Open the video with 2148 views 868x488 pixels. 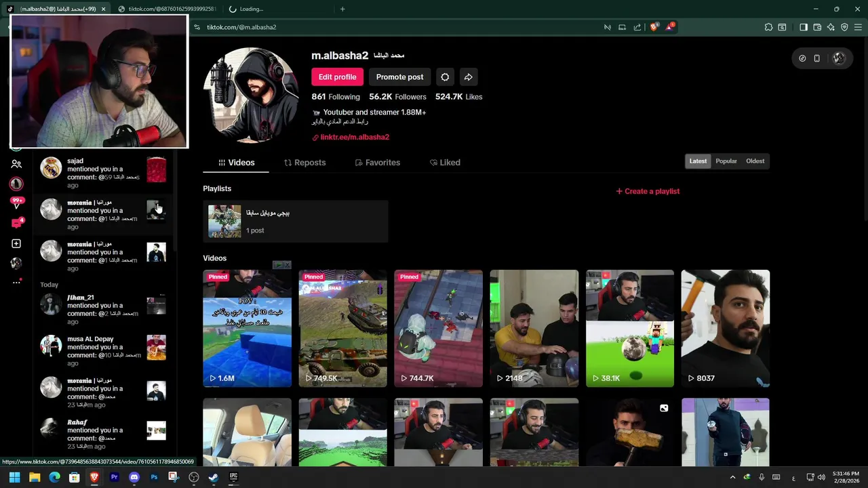(534, 329)
